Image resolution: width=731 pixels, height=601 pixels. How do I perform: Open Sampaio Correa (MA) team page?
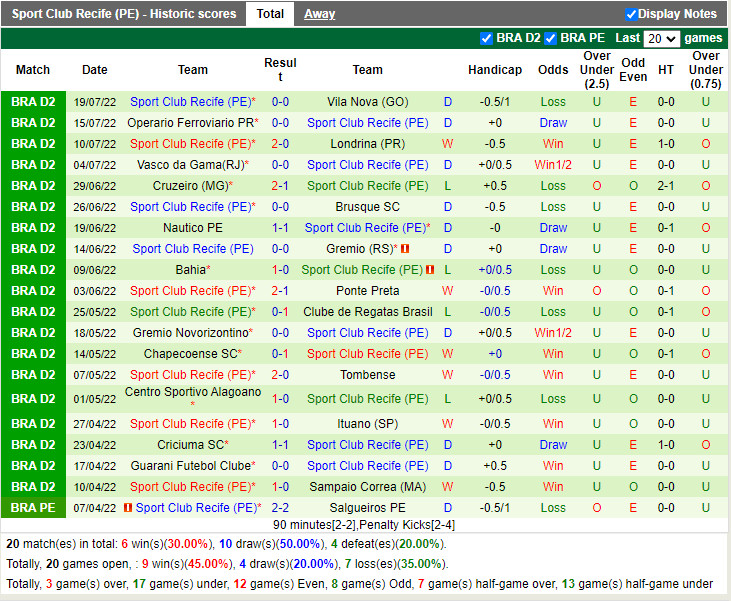pos(367,487)
